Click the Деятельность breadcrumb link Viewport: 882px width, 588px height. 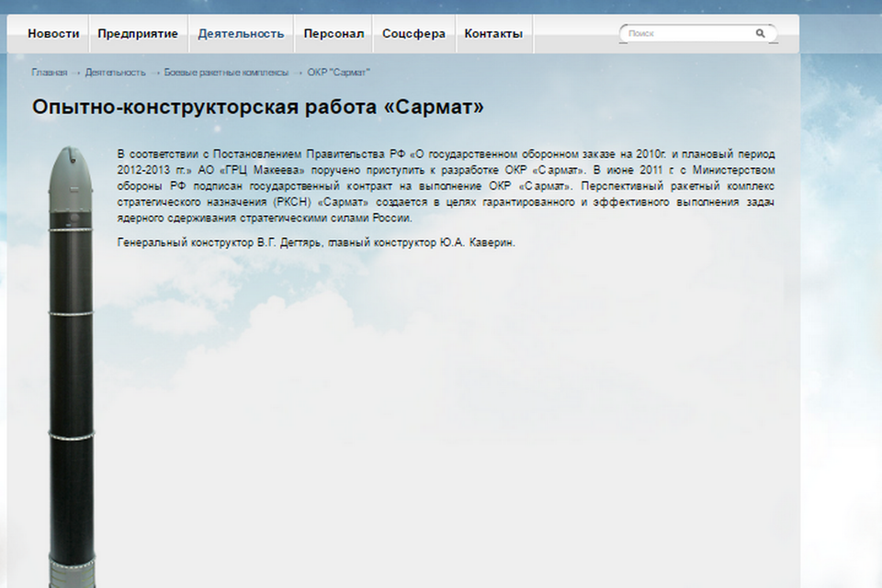(x=115, y=73)
